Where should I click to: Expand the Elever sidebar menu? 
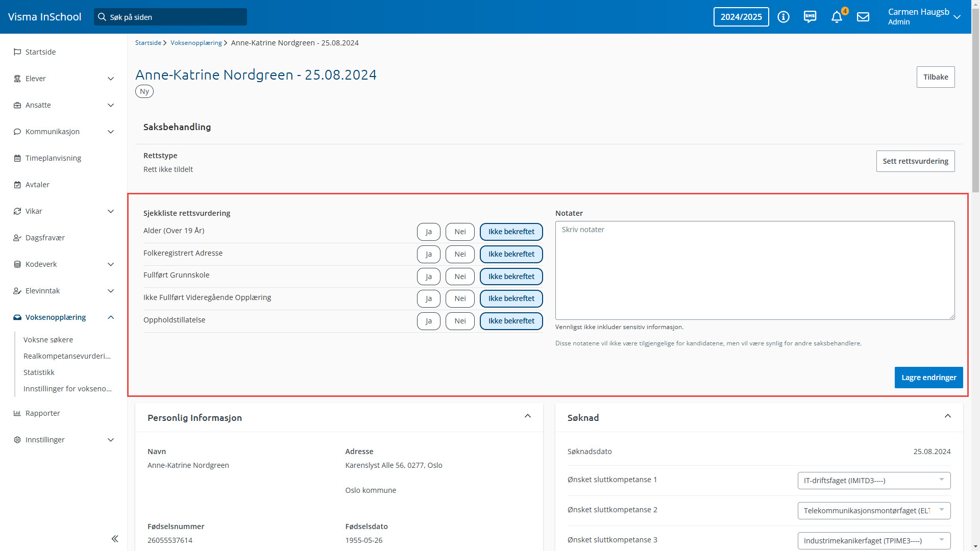point(111,79)
